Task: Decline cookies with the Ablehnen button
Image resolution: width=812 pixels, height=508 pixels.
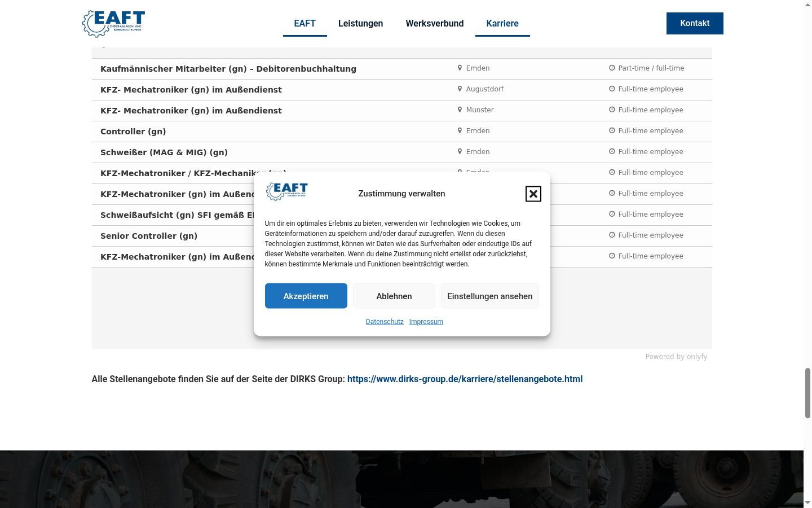Action: (x=394, y=296)
